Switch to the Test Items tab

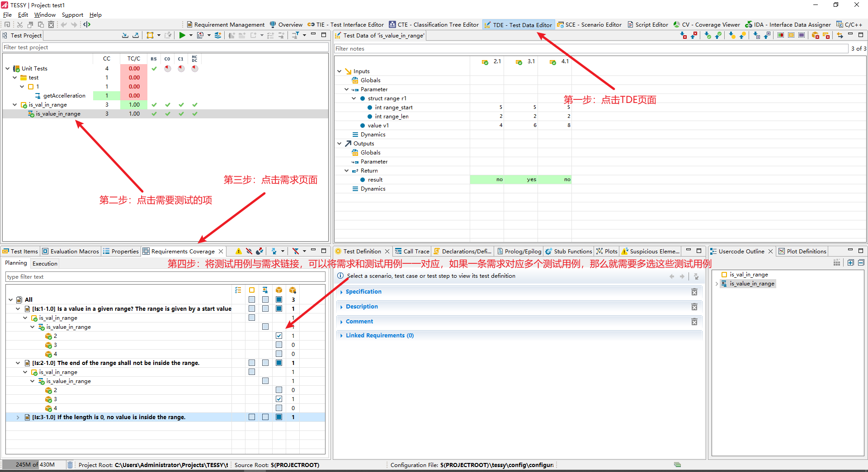[x=20, y=252]
